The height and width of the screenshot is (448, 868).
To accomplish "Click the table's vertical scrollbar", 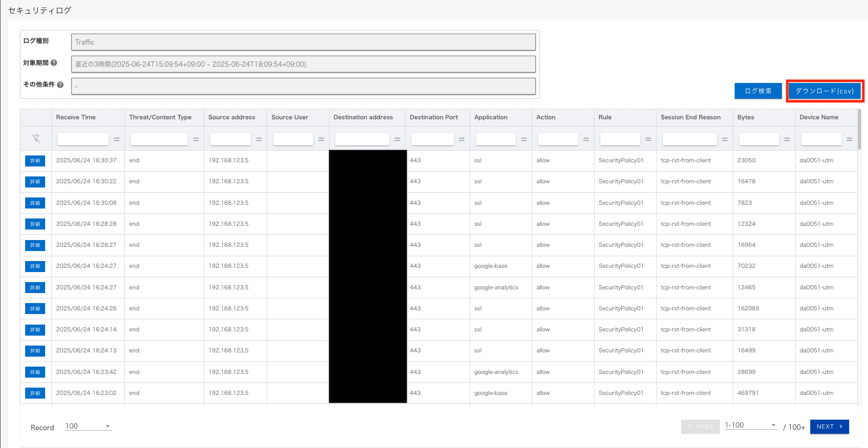I will pyautogui.click(x=859, y=130).
